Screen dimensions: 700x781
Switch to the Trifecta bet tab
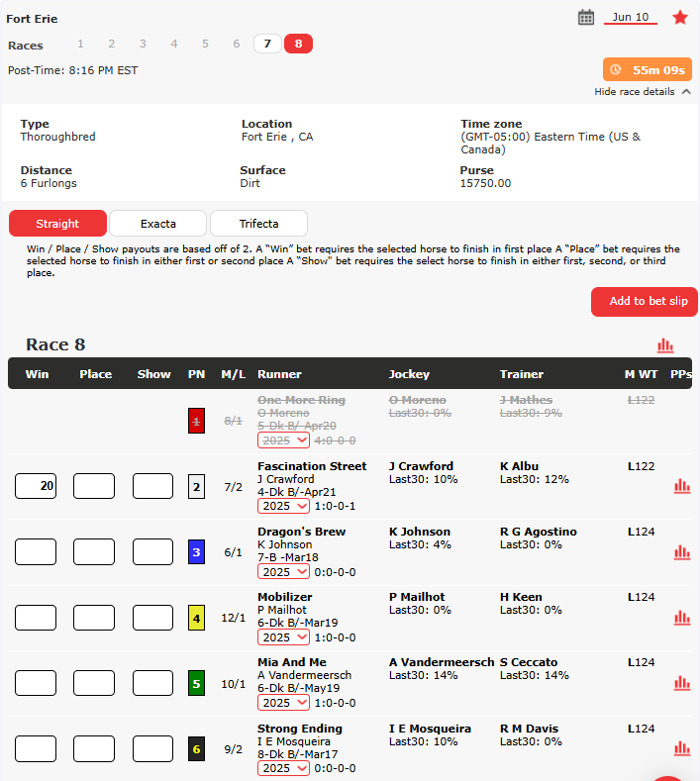click(258, 223)
